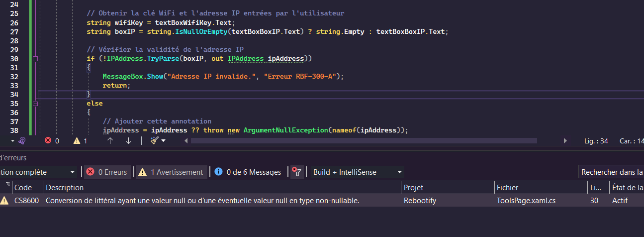Open the CS8600 code link
This screenshot has width=644, height=237.
(26, 201)
